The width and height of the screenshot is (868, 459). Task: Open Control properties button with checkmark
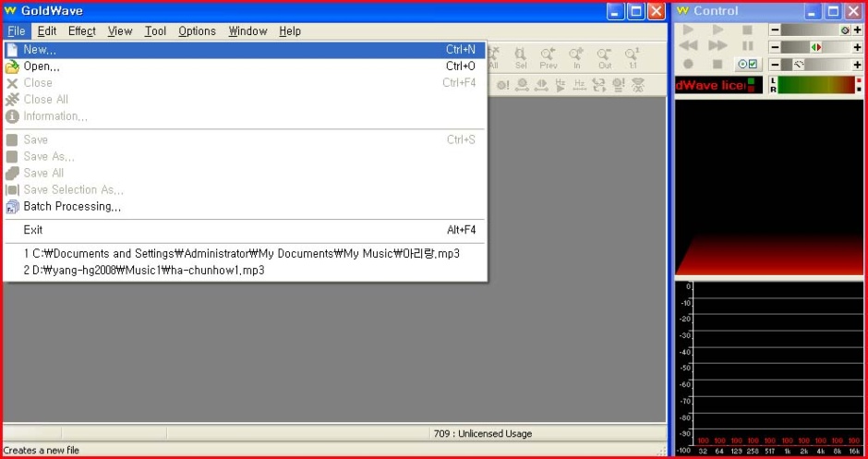(x=748, y=65)
